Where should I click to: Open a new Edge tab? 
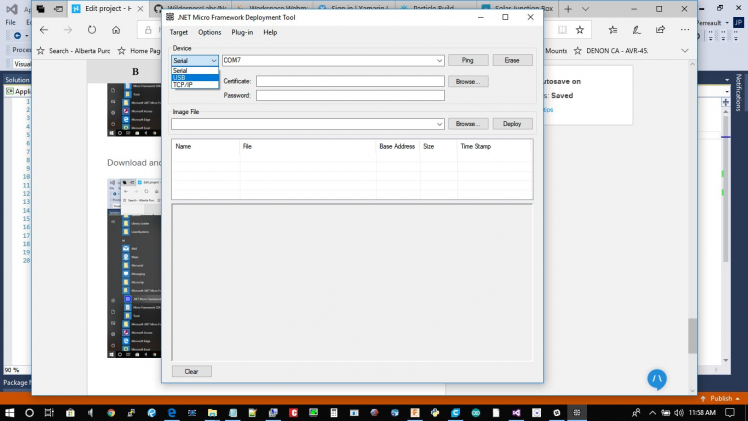568,9
